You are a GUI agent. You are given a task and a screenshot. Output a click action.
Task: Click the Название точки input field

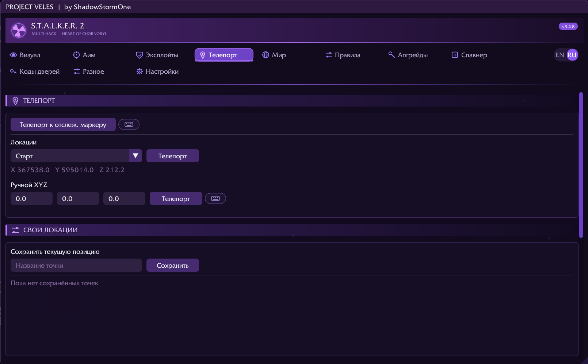click(76, 265)
